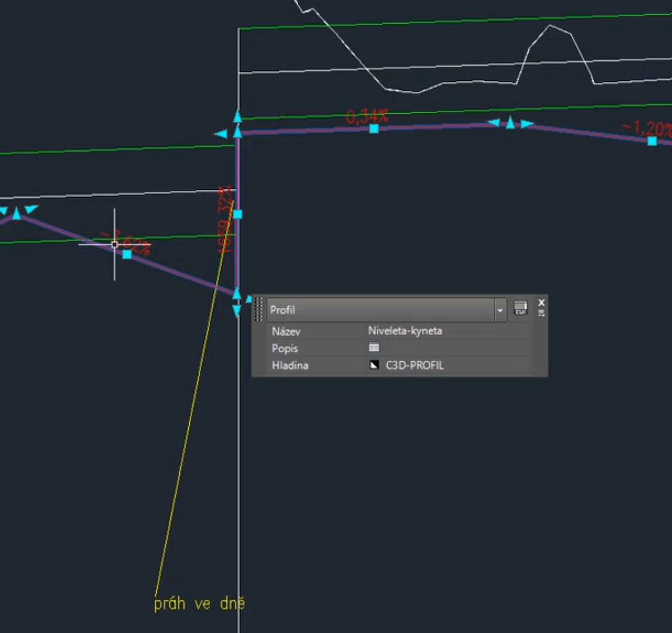Select the yellow "práh ve dně" text label
The width and height of the screenshot is (672, 633).
[199, 604]
